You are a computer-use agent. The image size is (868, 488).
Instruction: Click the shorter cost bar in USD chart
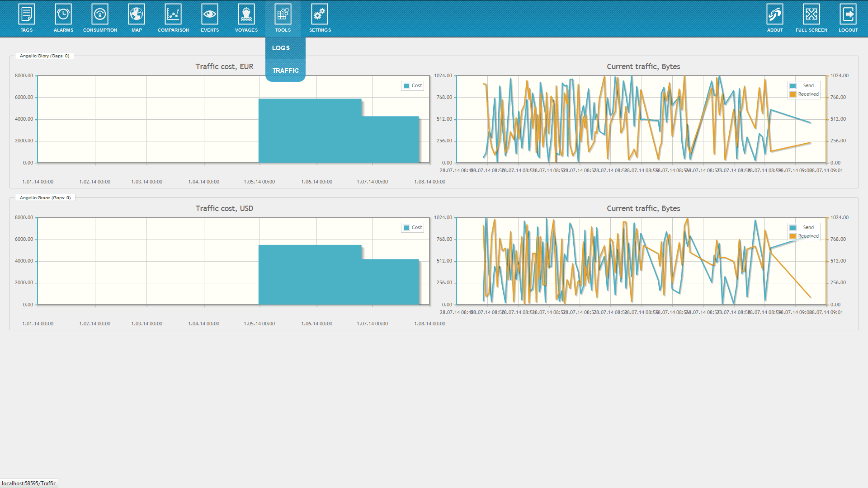pyautogui.click(x=391, y=282)
